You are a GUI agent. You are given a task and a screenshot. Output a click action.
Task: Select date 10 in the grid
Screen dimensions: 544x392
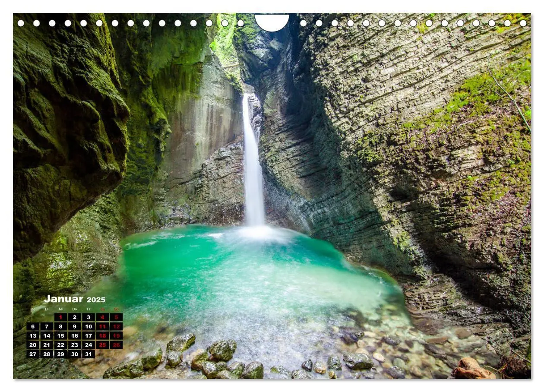click(89, 326)
